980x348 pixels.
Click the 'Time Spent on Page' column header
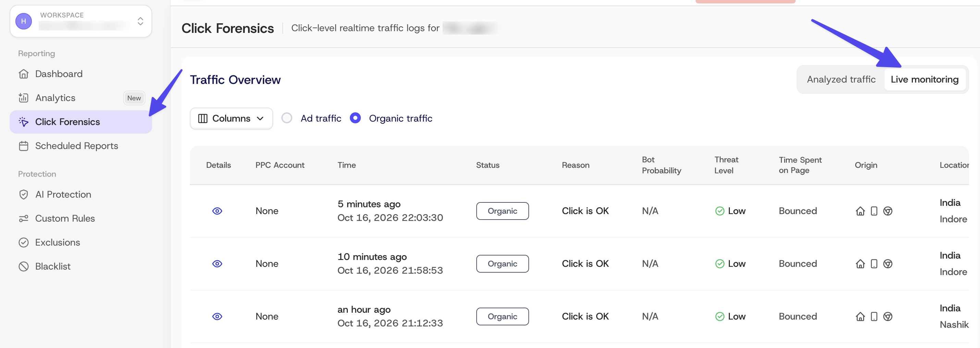pos(800,165)
